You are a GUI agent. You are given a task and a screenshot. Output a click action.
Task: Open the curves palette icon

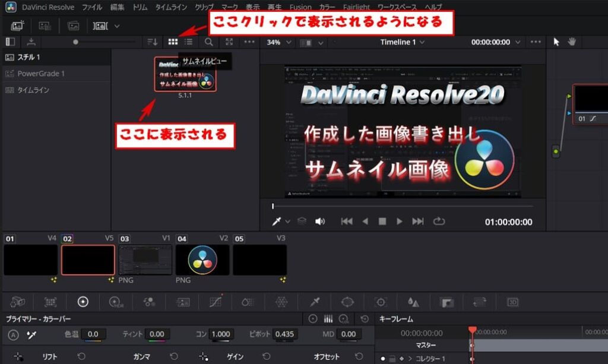pyautogui.click(x=216, y=302)
